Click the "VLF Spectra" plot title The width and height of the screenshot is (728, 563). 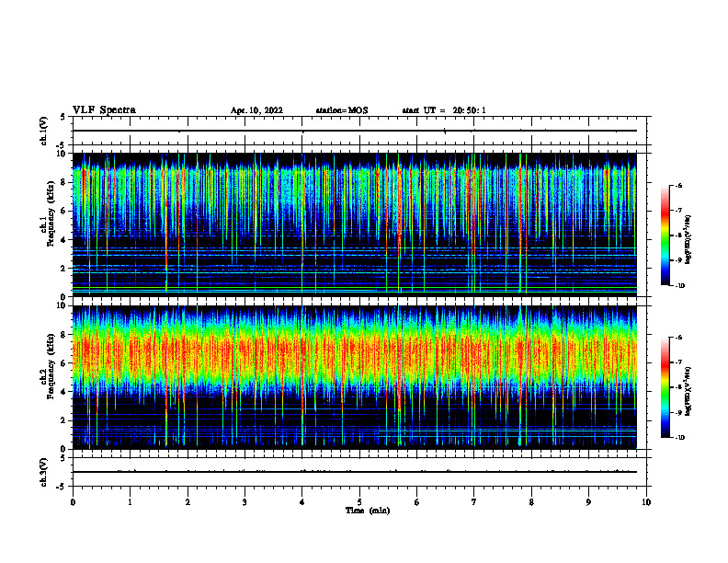(x=104, y=110)
